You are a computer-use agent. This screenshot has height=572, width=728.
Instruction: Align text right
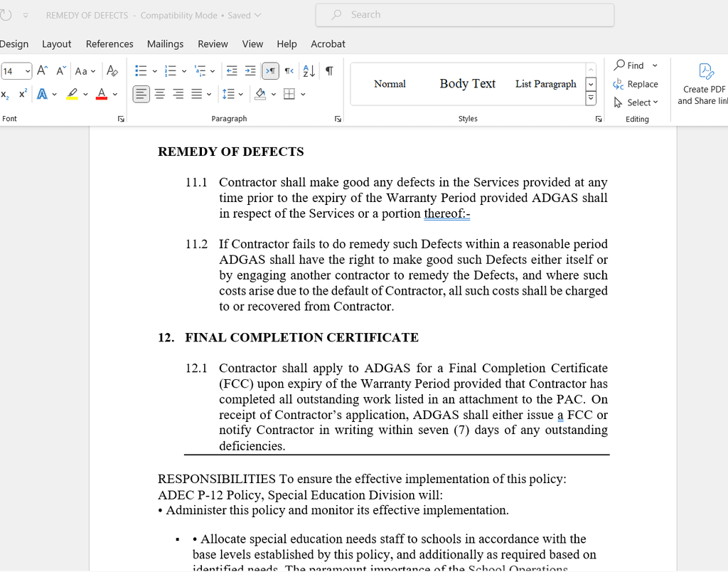(178, 95)
